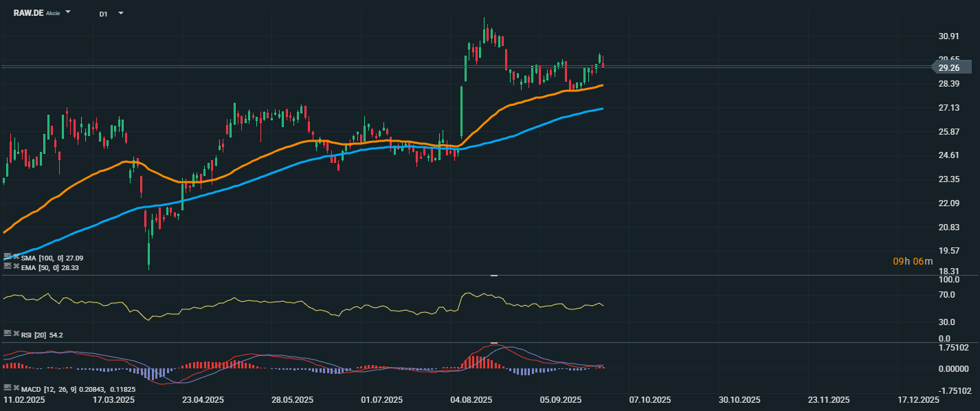Click the 23.04.2025 date on time axis
The image size is (980, 411).
(203, 400)
